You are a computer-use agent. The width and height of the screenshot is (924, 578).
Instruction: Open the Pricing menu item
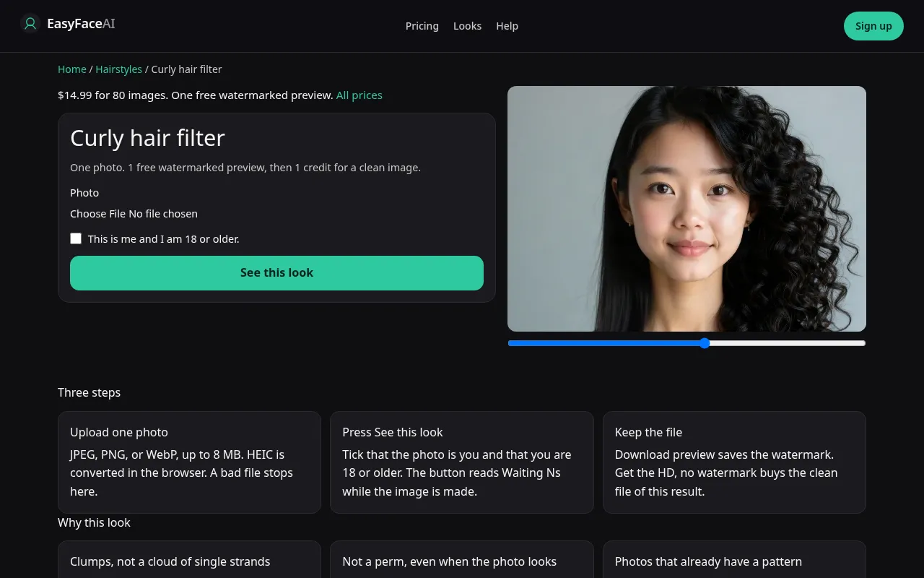422,26
